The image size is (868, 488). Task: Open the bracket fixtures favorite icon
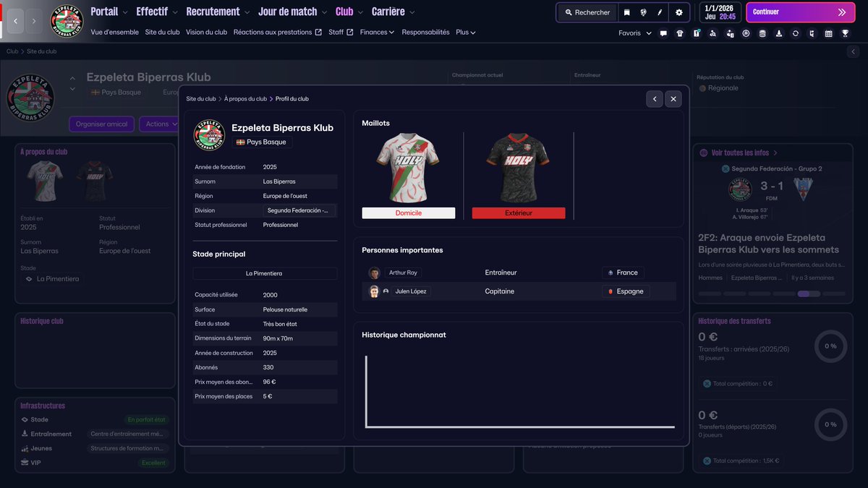(812, 33)
